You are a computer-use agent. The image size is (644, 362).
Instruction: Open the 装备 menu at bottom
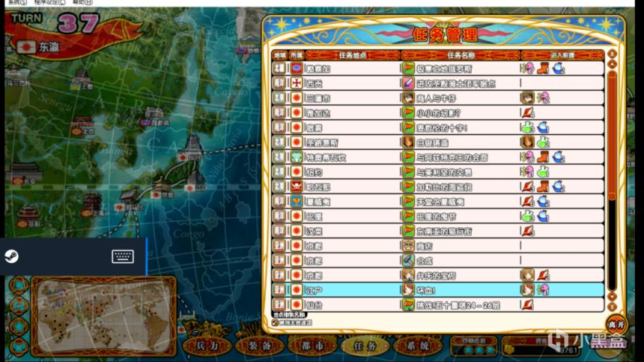[x=260, y=346]
